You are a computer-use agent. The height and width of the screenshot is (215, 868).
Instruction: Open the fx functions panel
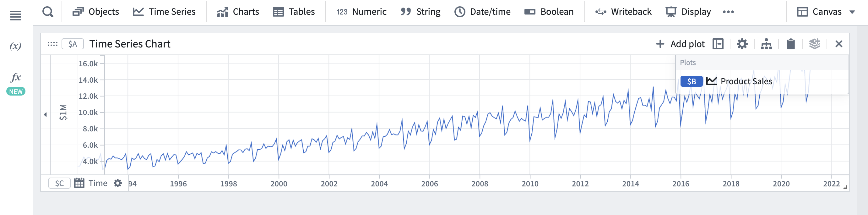[x=15, y=77]
